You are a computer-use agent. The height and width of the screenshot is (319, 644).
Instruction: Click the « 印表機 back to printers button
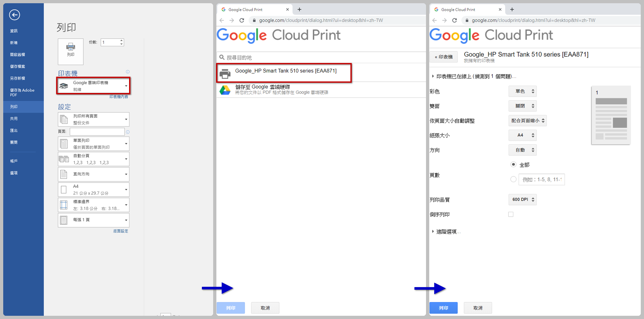[444, 57]
